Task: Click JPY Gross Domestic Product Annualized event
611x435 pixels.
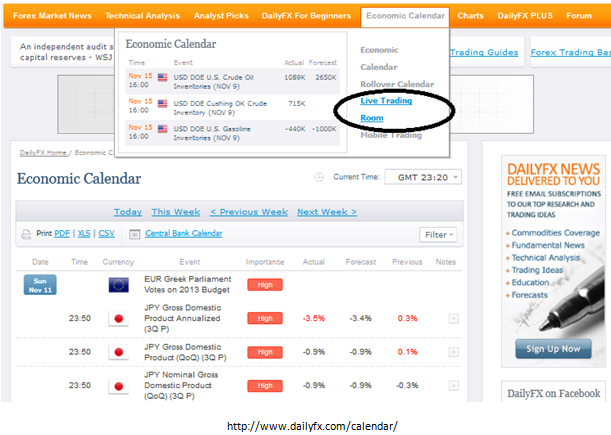Action: (182, 318)
